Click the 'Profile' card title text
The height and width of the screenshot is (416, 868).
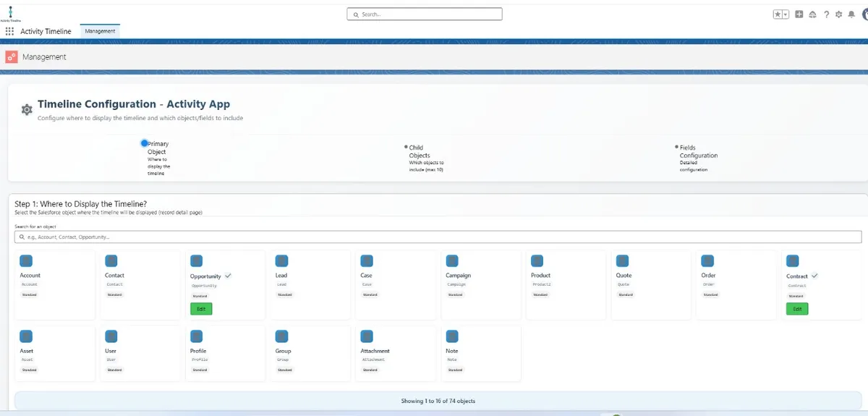(198, 351)
